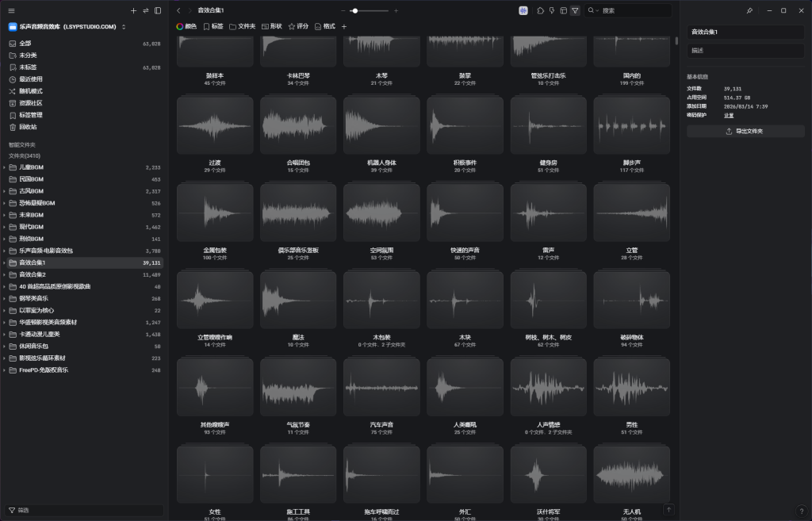The width and height of the screenshot is (812, 521).
Task: Toggle the purple waveform view button
Action: coord(523,10)
